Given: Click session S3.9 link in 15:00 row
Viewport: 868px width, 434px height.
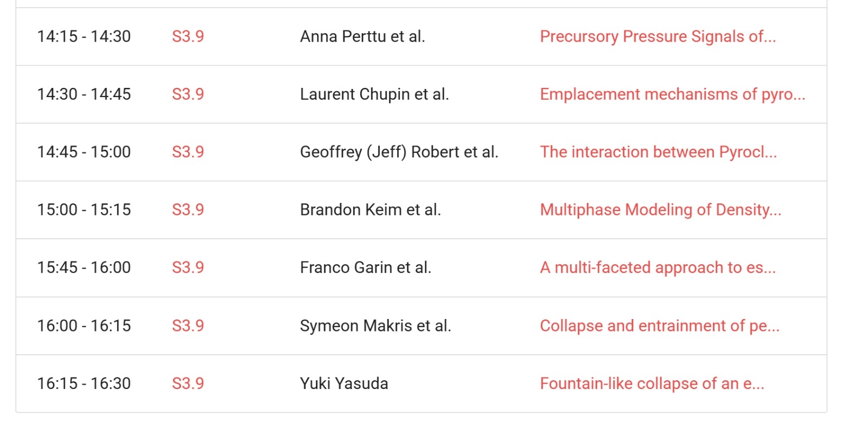Looking at the screenshot, I should pos(188,210).
